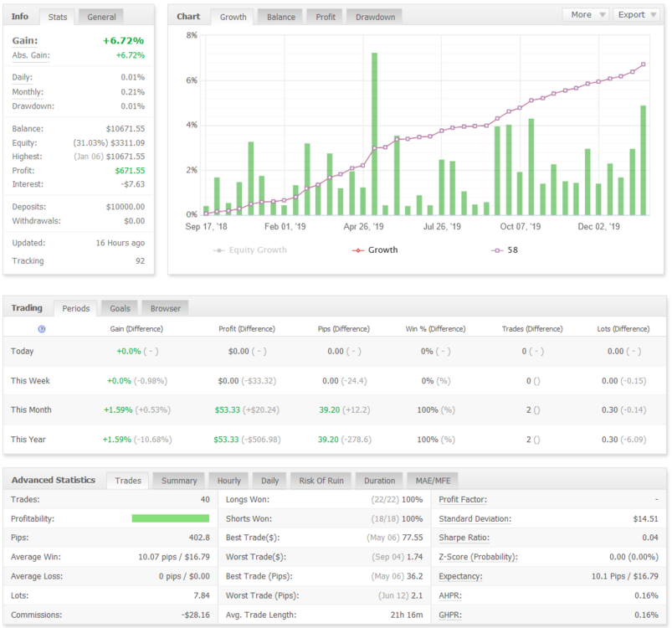Click the Pips (Difference) column header
This screenshot has height=628, width=672.
pyautogui.click(x=344, y=329)
